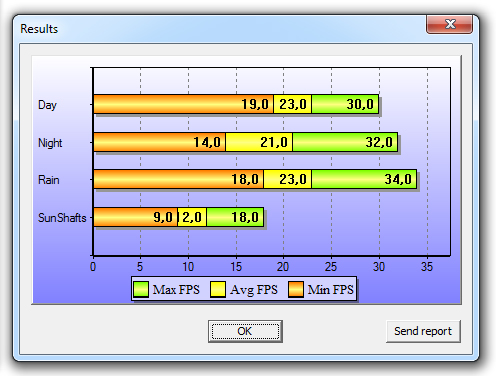Click the Night bar's 14,0 value

click(x=207, y=142)
